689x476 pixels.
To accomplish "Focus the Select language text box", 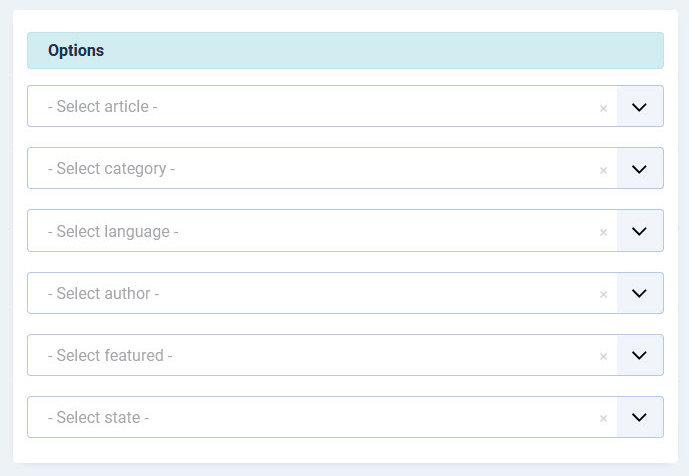I will pos(300,231).
